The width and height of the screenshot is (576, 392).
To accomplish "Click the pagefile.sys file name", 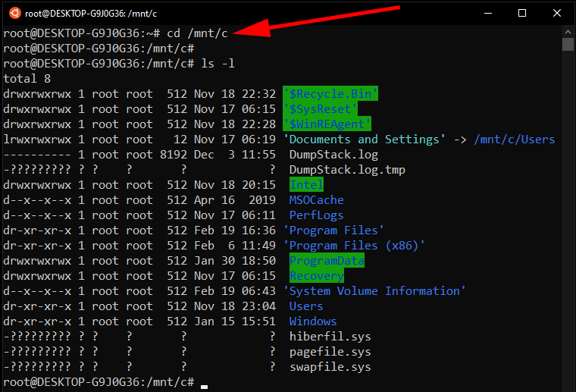I will pyautogui.click(x=330, y=352).
